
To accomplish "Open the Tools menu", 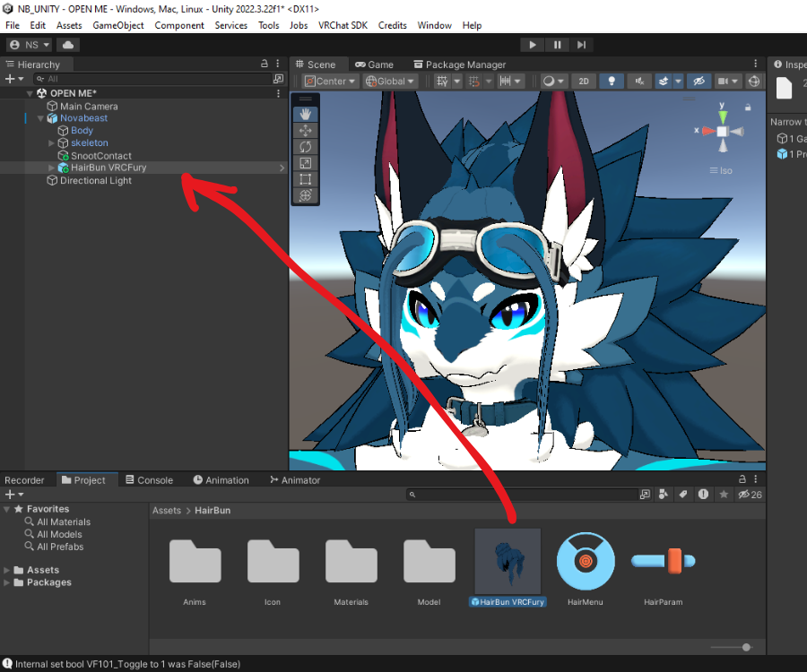I will point(269,25).
